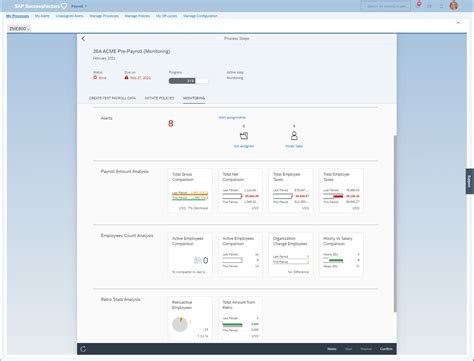This screenshot has width=474, height=361.
Task: Open the Total Employer Taxes tile
Action: click(341, 191)
